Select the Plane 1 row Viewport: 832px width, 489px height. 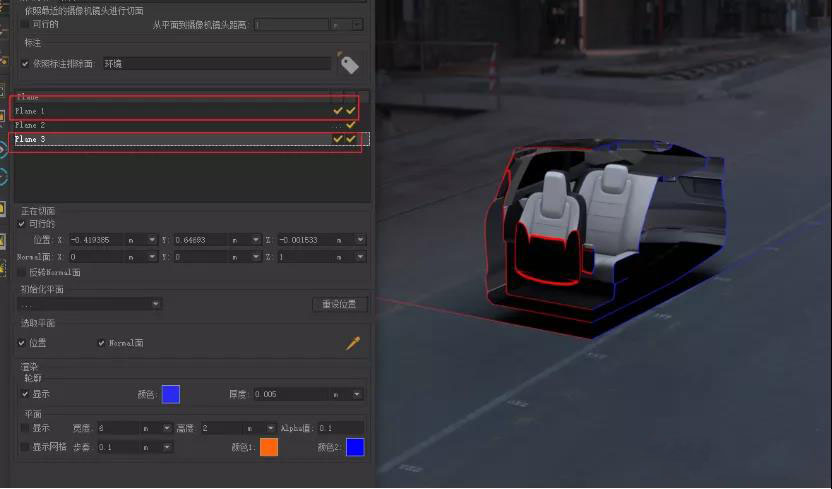[x=150, y=110]
